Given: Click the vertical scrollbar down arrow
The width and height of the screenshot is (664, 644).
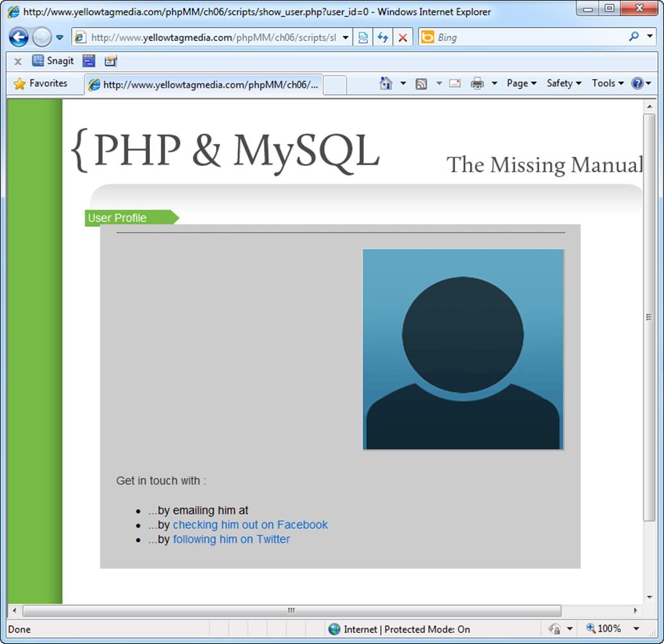Looking at the screenshot, I should point(650,597).
